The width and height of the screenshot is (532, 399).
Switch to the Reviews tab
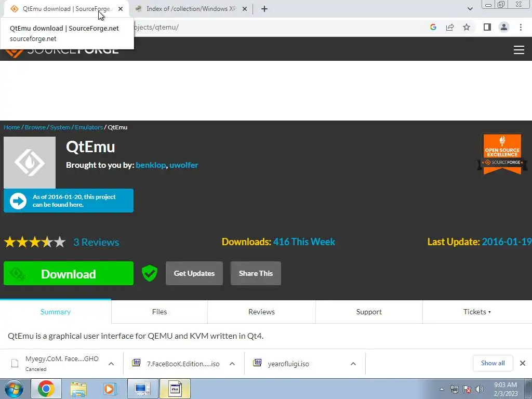pos(262,312)
